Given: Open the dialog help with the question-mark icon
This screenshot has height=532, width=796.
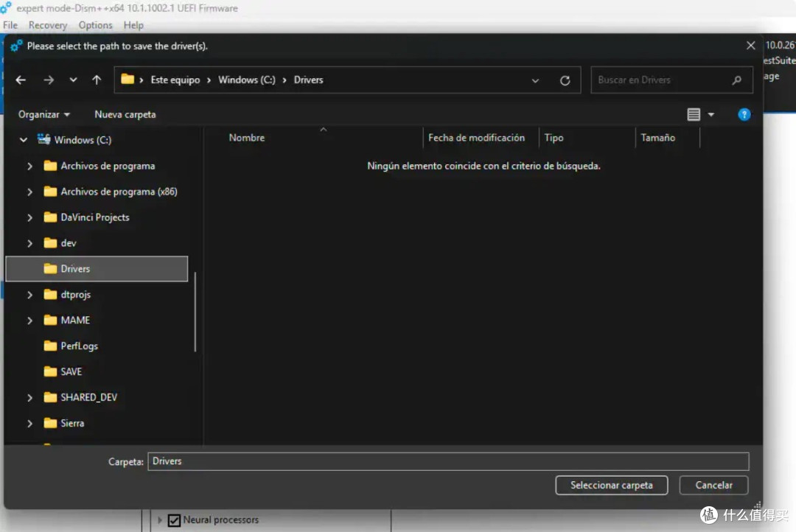Looking at the screenshot, I should pos(744,114).
